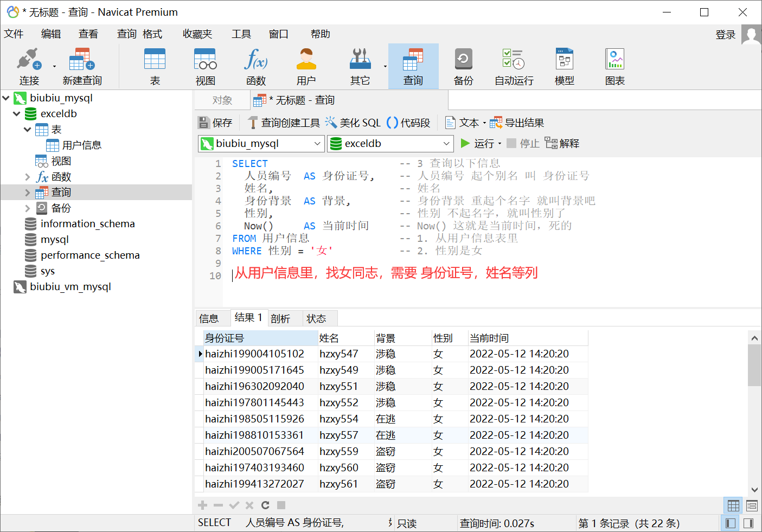This screenshot has width=762, height=532.
Task: Collapse the biubiu_mysql connection node
Action: 6,98
